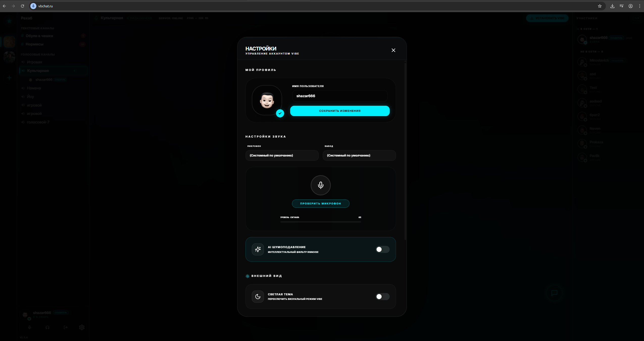Click the leave-channel arrow icon
Image resolution: width=644 pixels, height=341 pixels.
66,327
